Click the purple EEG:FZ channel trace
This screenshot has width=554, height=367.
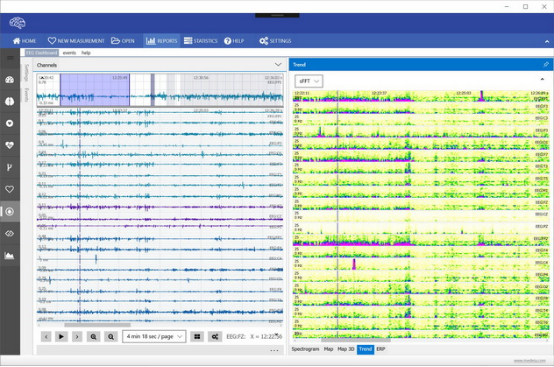click(160, 207)
